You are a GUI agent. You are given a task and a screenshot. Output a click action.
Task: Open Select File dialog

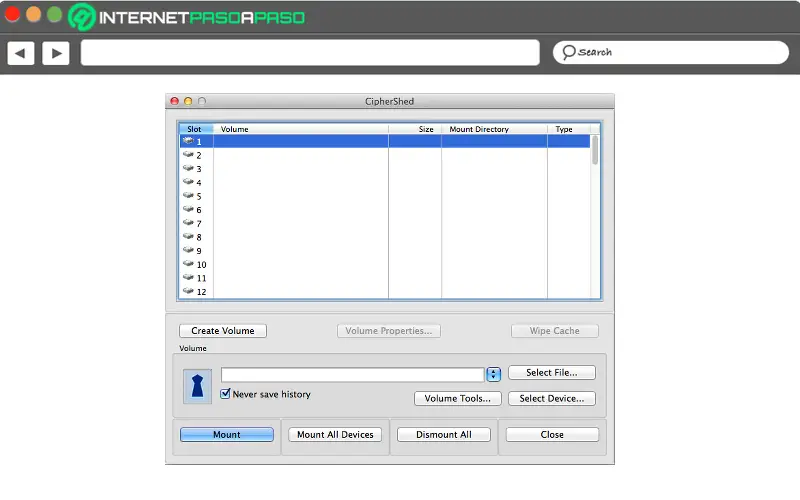(x=552, y=372)
